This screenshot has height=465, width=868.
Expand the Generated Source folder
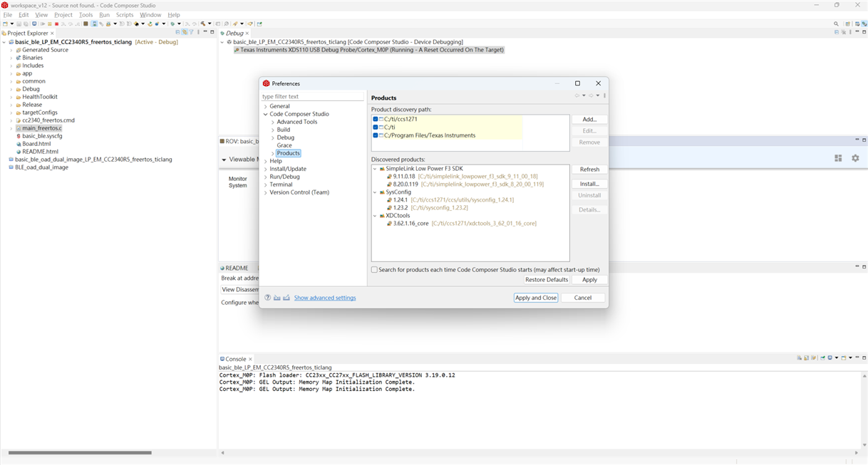11,50
